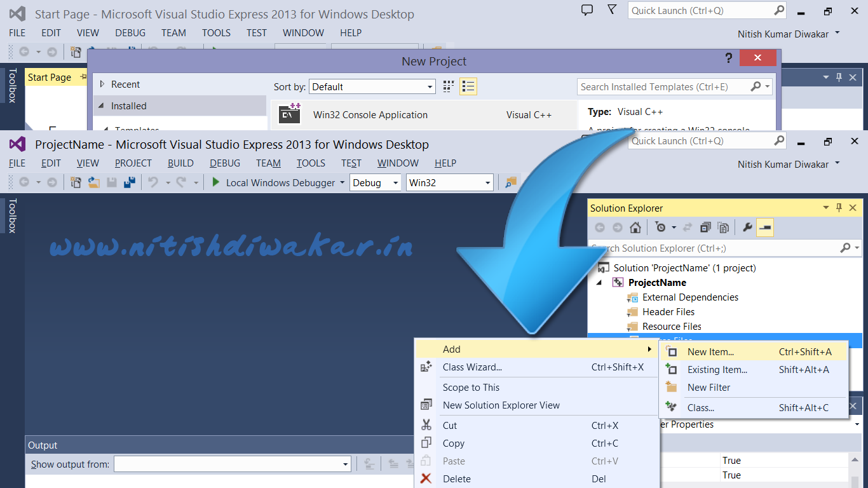Click Solution Explorer forward arrow icon

[617, 227]
